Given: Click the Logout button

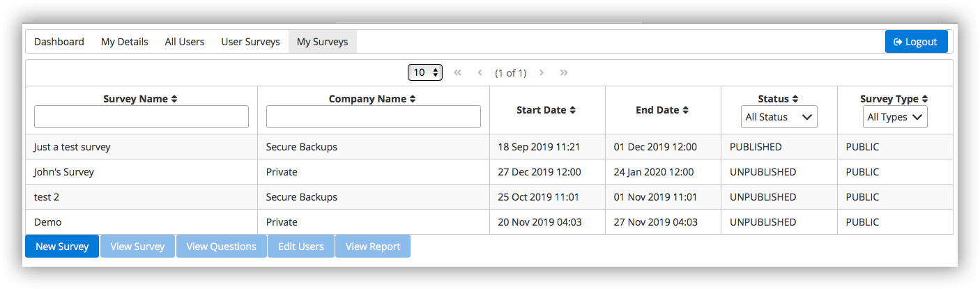Looking at the screenshot, I should point(916,42).
